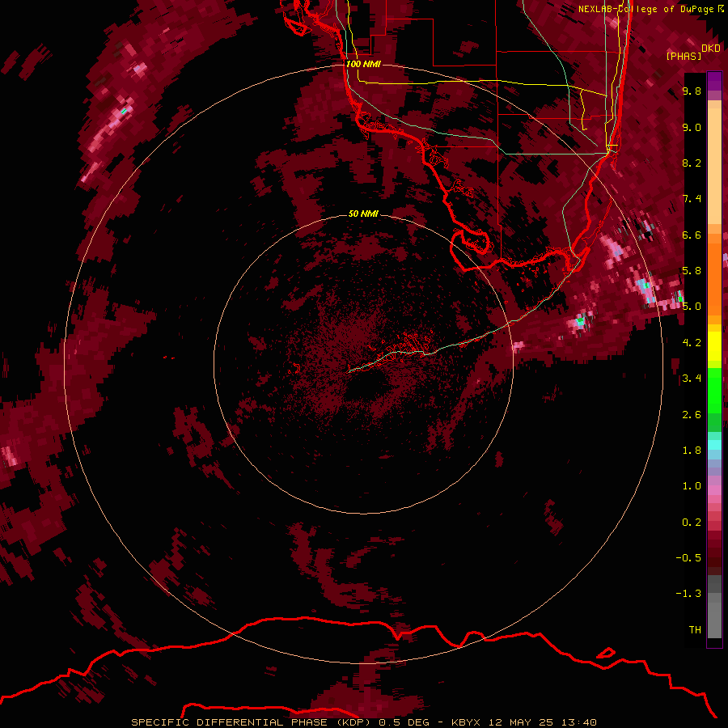728x728 pixels.
Task: Click the 8.2 value on the color scale
Action: pos(692,163)
